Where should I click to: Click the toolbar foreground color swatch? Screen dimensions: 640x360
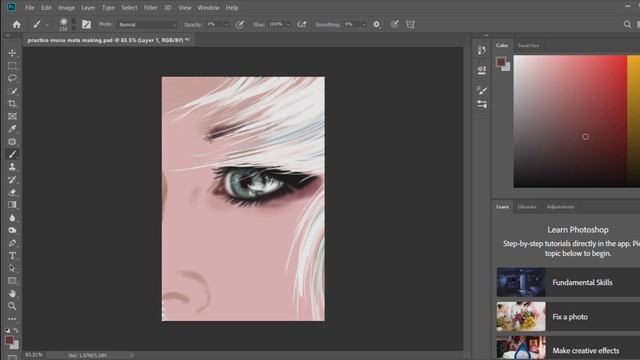click(9, 340)
